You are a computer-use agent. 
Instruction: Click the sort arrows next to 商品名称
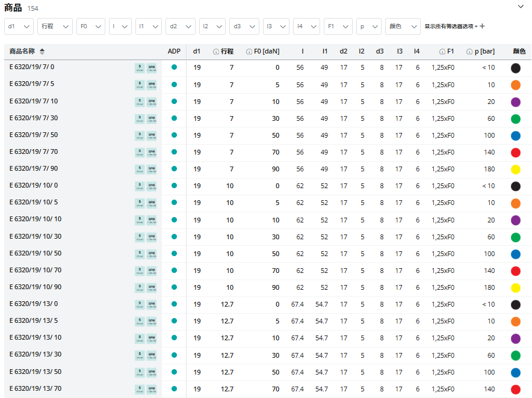[42, 52]
